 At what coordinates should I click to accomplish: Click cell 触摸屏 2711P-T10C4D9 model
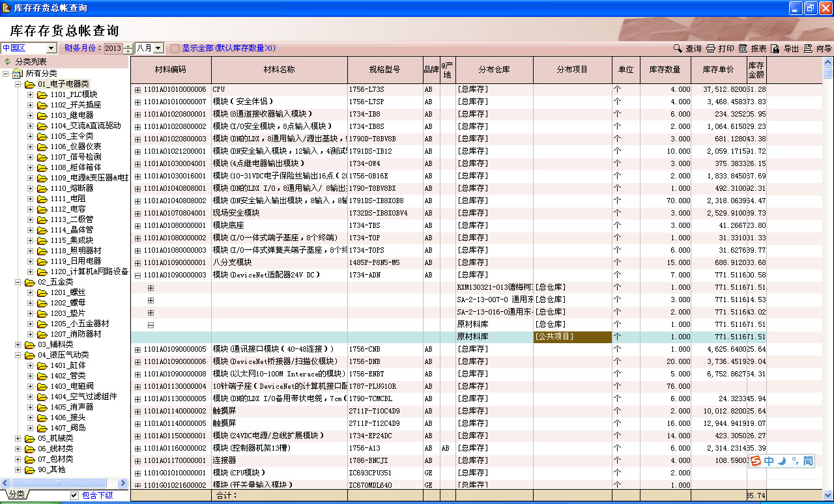coord(384,411)
